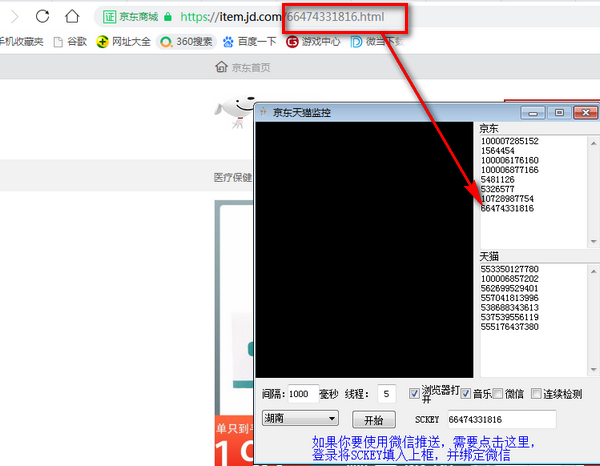The height and width of the screenshot is (466, 600).
Task: Select 100006877166 in 京东 list
Action: click(x=510, y=170)
